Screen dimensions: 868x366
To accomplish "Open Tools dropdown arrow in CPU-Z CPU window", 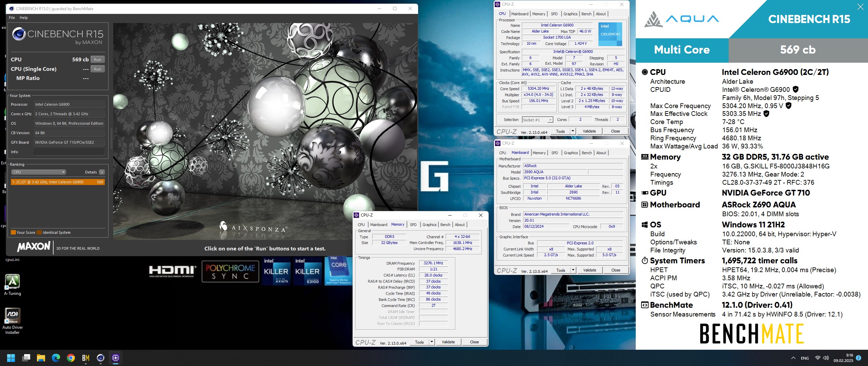I will [x=573, y=131].
